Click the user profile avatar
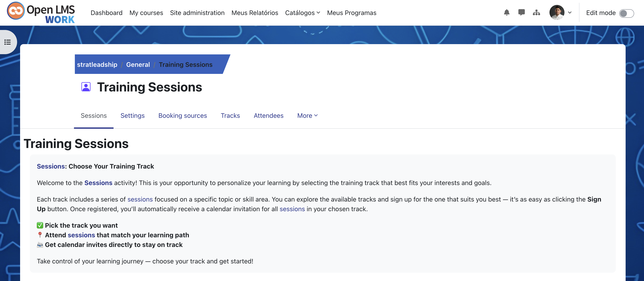 coord(557,12)
